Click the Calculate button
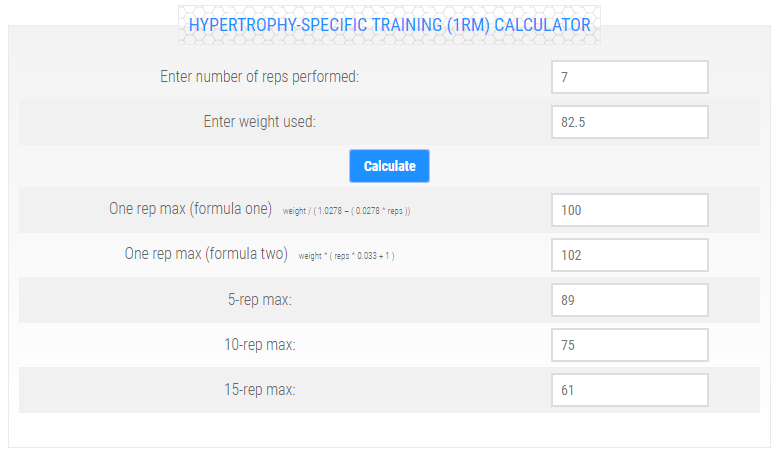The image size is (779, 455). [389, 166]
